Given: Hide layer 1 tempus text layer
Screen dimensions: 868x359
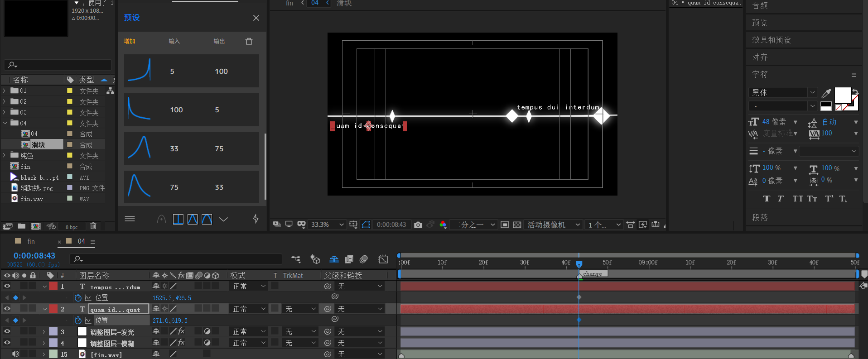Looking at the screenshot, I should [x=7, y=286].
